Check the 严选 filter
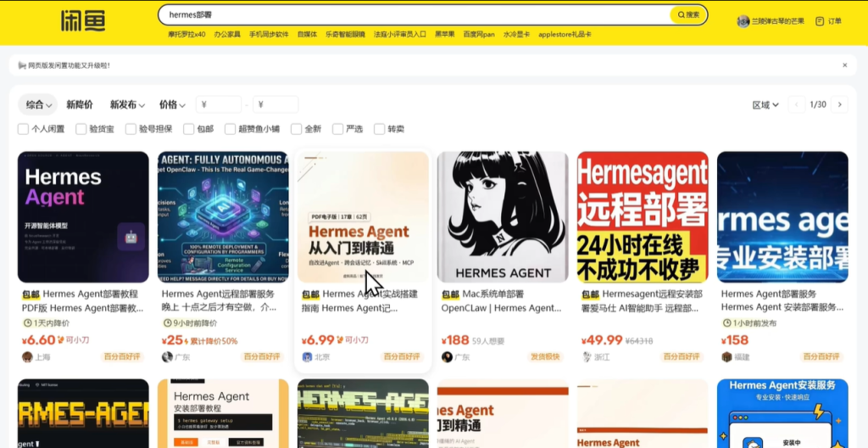The width and height of the screenshot is (868, 448). [x=337, y=129]
